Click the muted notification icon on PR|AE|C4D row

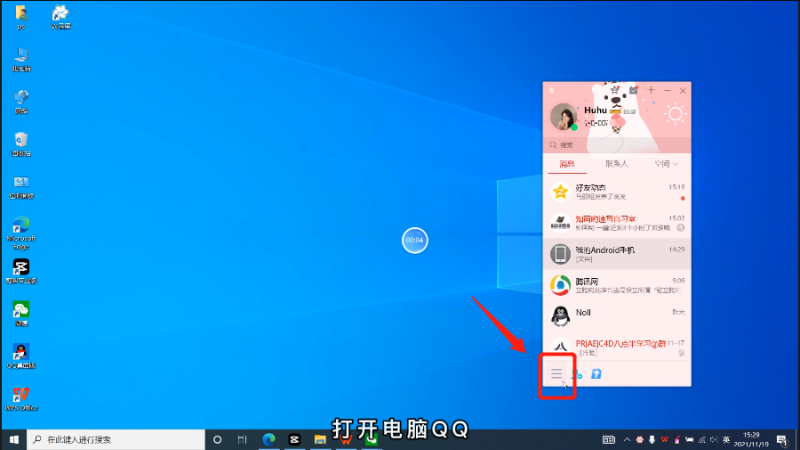click(681, 353)
